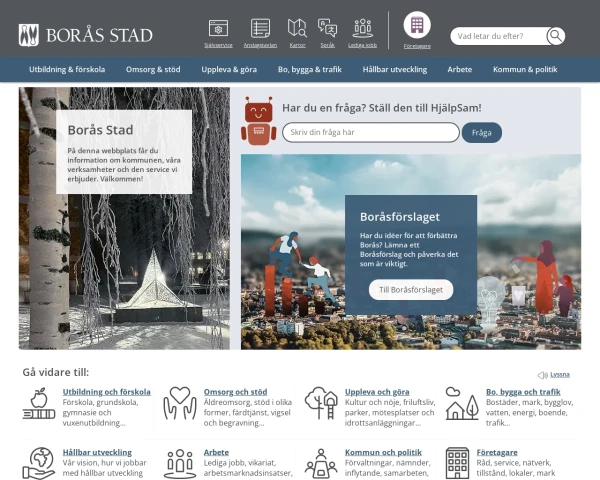The width and height of the screenshot is (600, 480).
Task: Click the globe in hand sustainability icon
Action: click(x=38, y=463)
